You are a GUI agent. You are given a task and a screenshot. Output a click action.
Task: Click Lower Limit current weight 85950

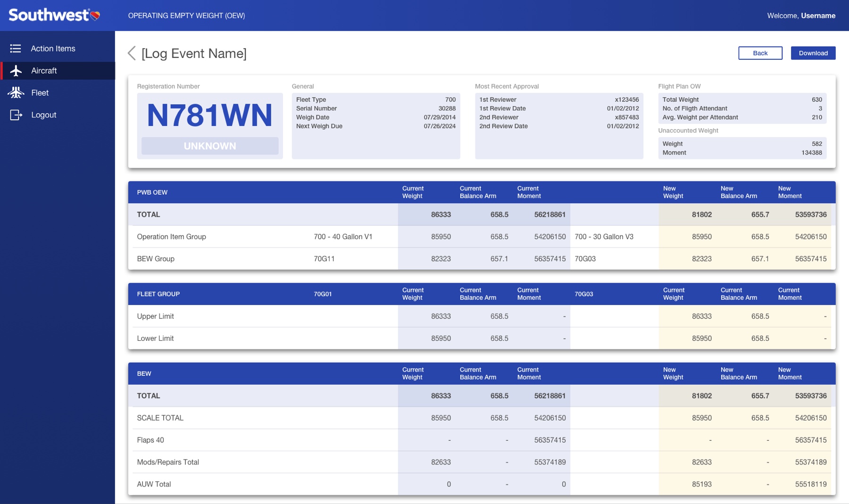(441, 339)
